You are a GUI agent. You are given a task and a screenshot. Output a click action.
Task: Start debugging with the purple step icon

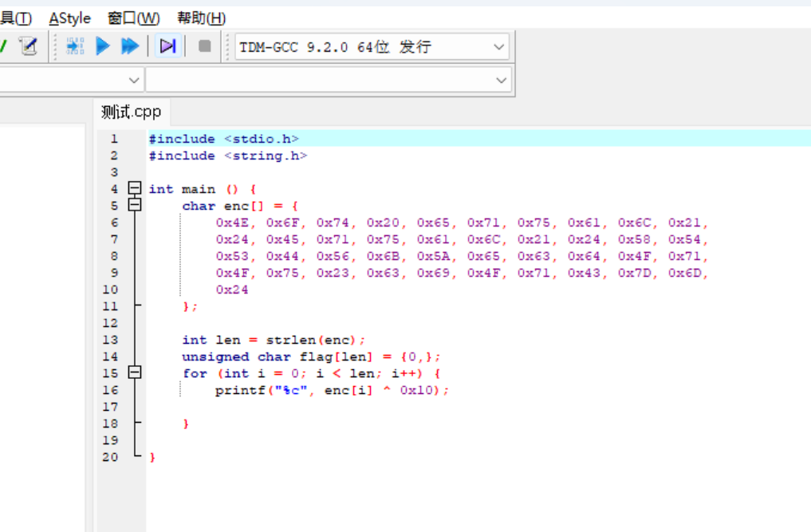pos(168,46)
